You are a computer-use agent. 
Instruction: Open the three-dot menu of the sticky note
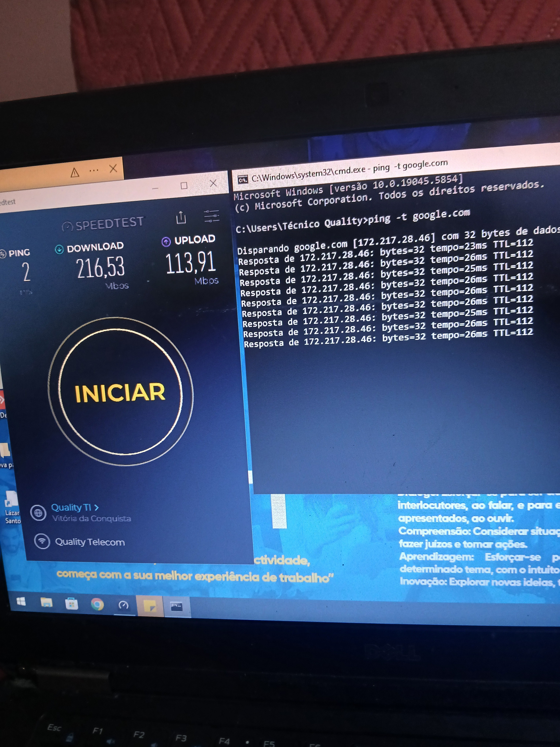click(94, 170)
